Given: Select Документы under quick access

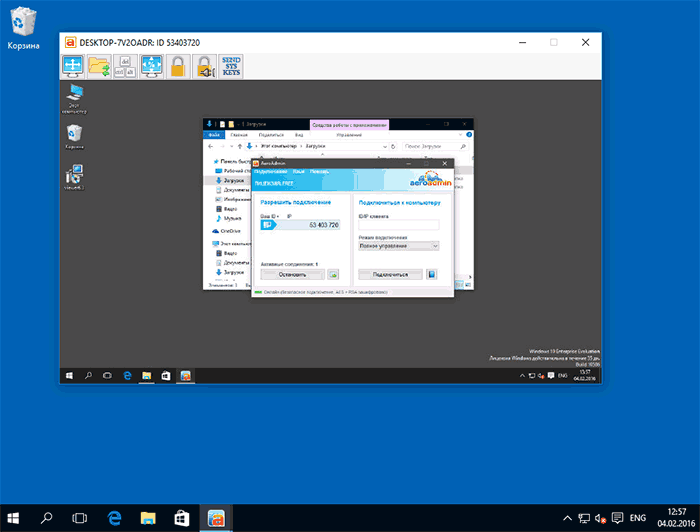Looking at the screenshot, I should click(233, 190).
